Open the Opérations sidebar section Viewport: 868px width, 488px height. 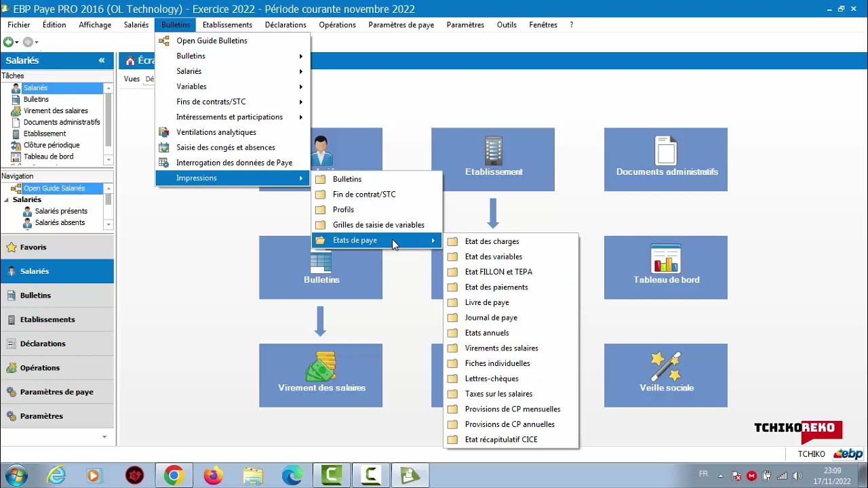58,368
